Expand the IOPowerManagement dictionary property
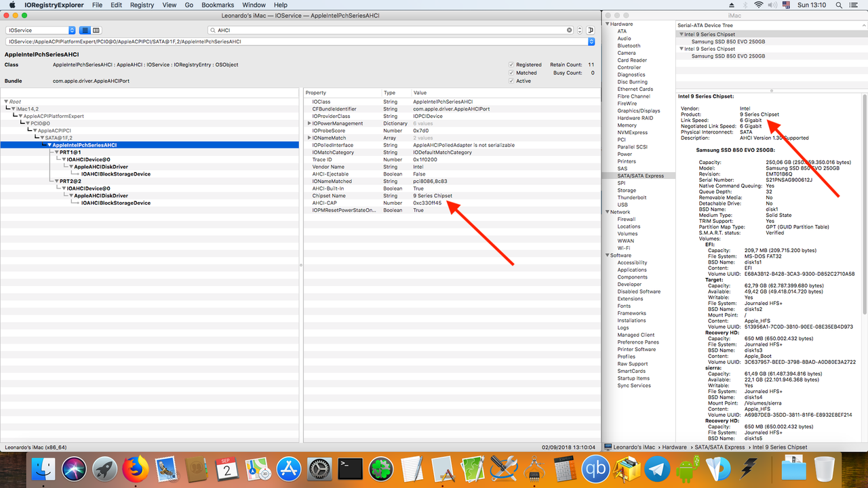 pos(309,123)
